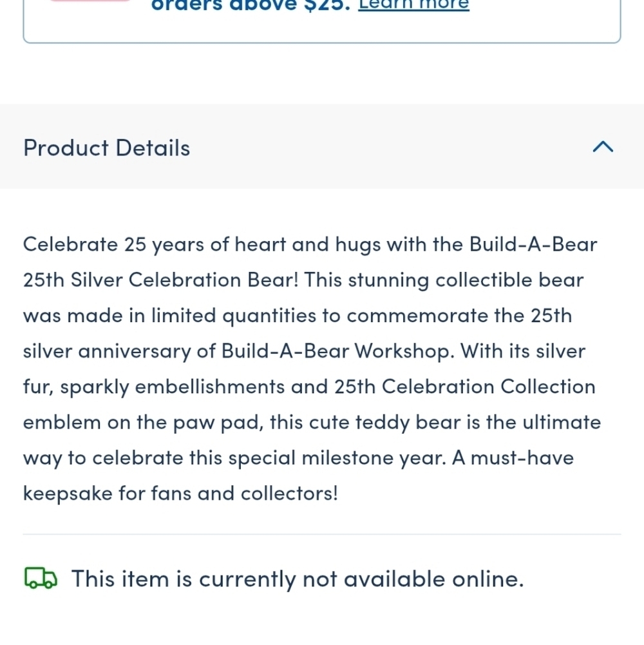Select the 'sparkly embellishments' phrase
Image resolution: width=644 pixels, height=645 pixels.
tap(173, 387)
